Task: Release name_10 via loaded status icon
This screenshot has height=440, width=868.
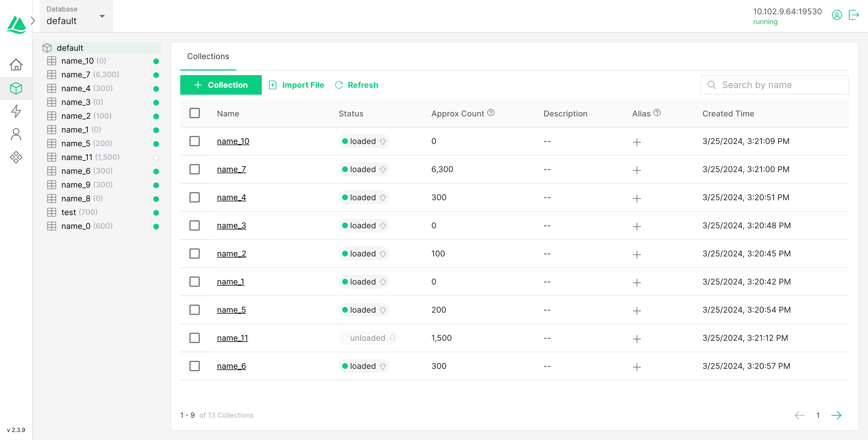Action: [x=383, y=141]
